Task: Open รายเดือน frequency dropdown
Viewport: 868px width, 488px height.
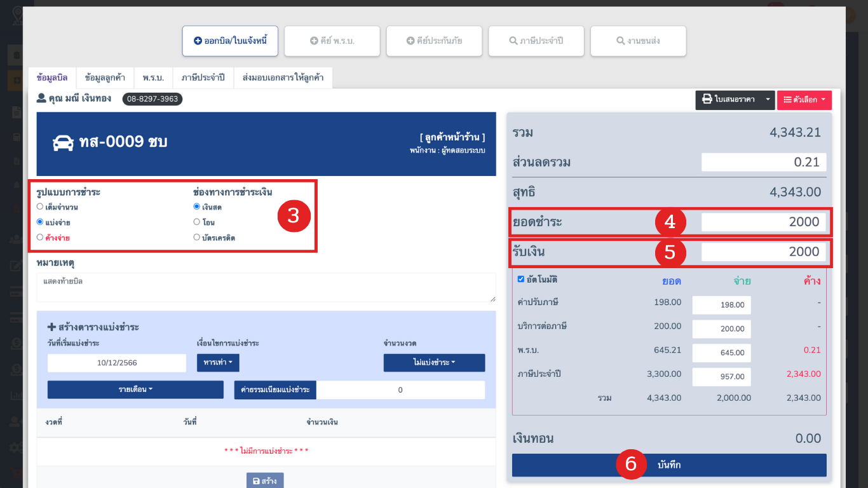Action: click(135, 390)
